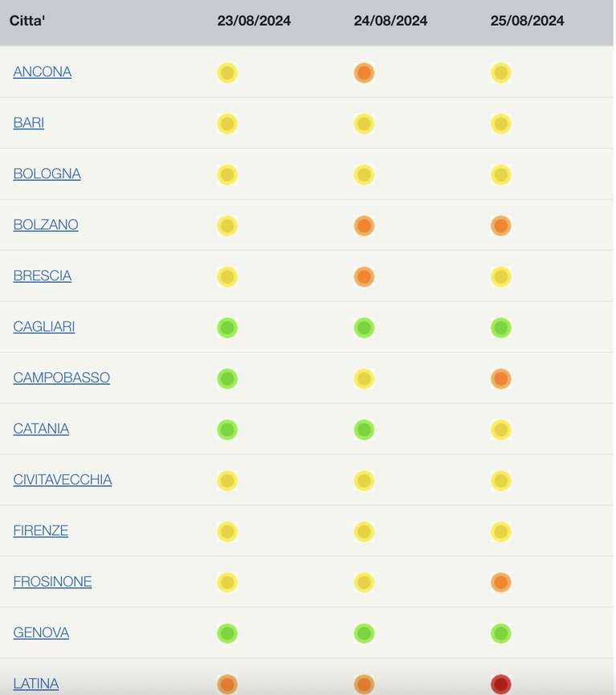
Task: Open the BOLZANO city link
Action: coord(46,225)
